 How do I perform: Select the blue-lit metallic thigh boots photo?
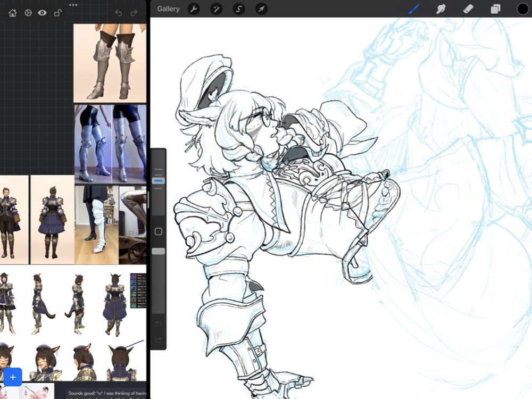110,144
